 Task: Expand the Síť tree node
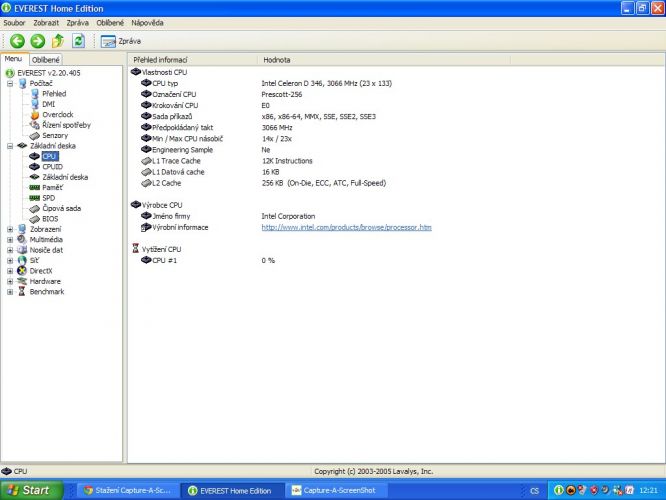(10, 260)
